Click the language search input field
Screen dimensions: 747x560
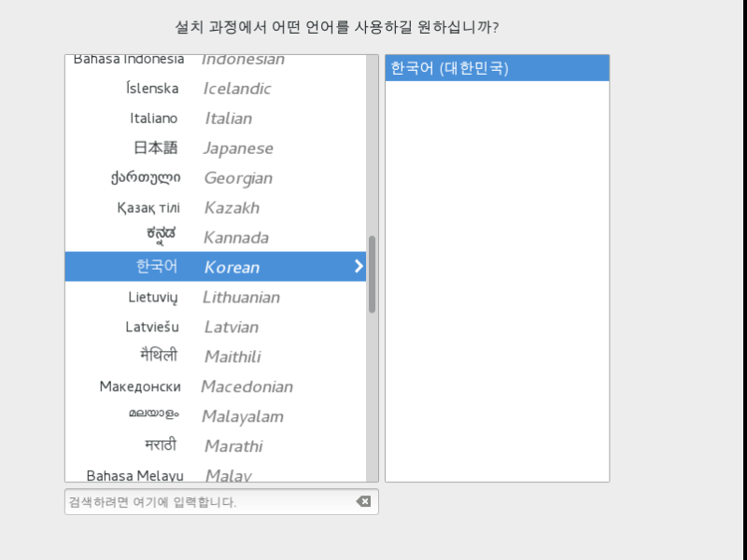pos(221,501)
